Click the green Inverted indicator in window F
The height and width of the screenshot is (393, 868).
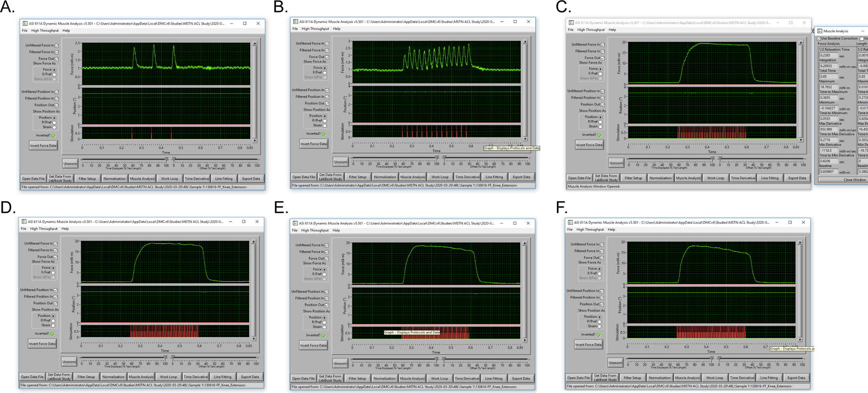tap(598, 335)
